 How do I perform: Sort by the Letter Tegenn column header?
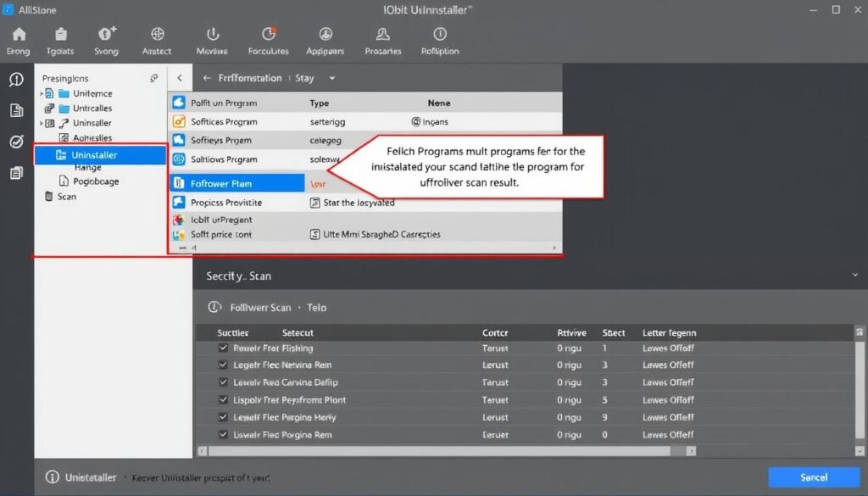(x=670, y=332)
